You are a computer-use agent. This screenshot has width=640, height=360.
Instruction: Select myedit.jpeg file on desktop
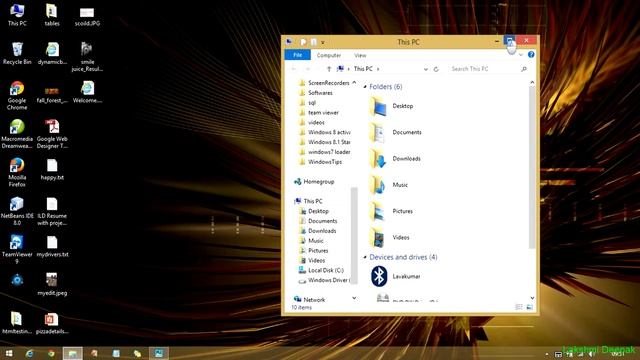pyautogui.click(x=52, y=284)
